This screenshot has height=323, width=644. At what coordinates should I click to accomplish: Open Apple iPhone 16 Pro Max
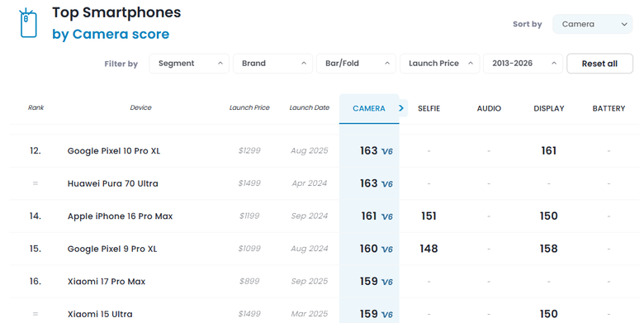[x=120, y=216]
